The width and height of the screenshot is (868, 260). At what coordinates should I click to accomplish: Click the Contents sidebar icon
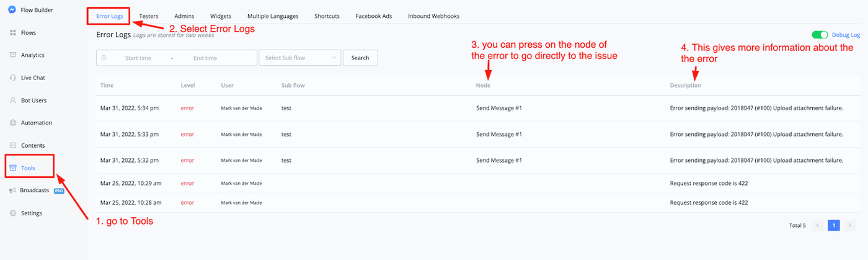12,145
